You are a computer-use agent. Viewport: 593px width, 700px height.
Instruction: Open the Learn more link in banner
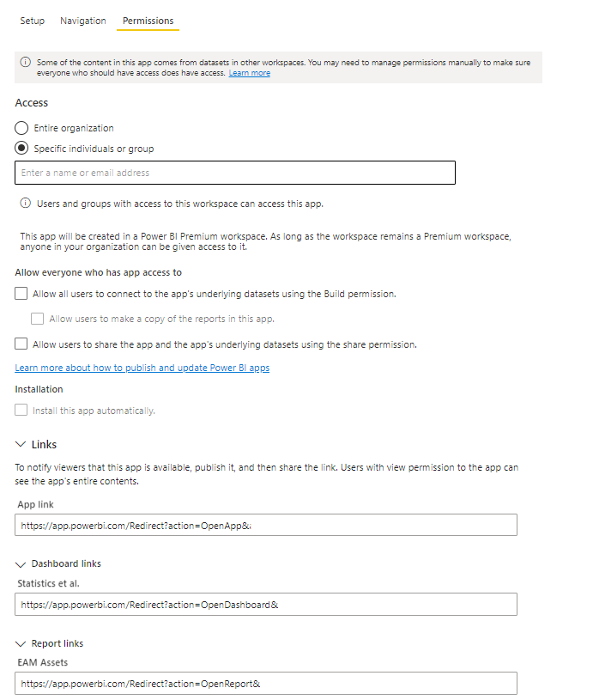pyautogui.click(x=249, y=72)
